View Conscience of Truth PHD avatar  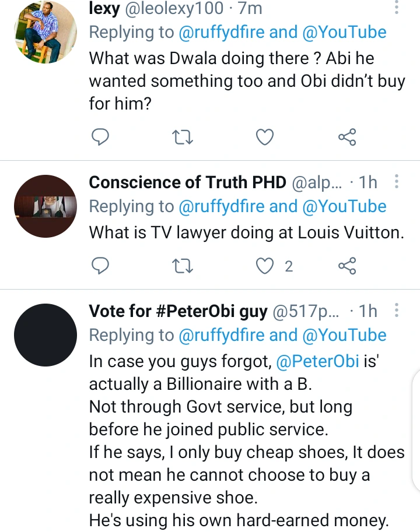tap(44, 206)
